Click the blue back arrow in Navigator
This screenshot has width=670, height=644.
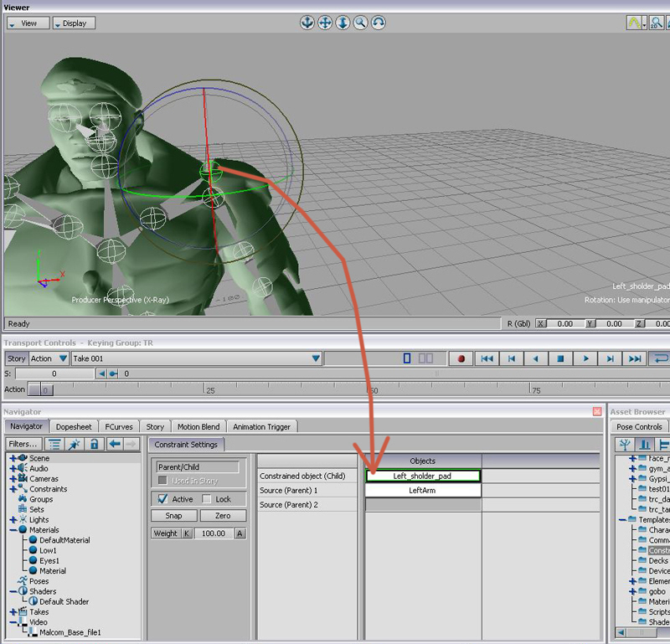pos(114,444)
